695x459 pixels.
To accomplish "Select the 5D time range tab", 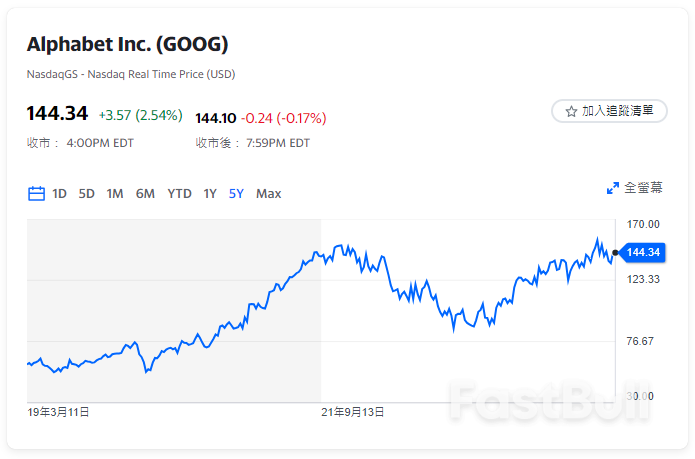I will point(86,194).
